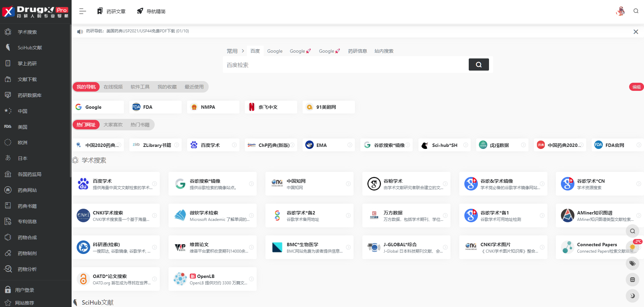Switch to the 热门书籍 tab
The image size is (644, 307).
(x=140, y=125)
